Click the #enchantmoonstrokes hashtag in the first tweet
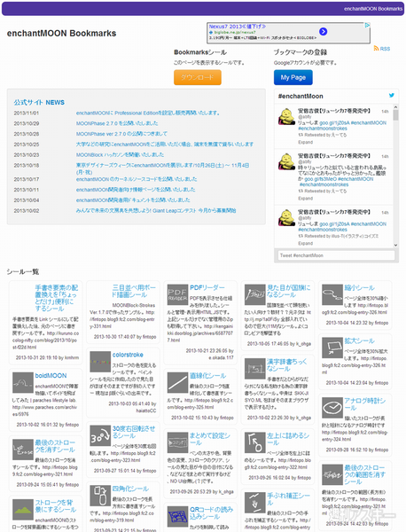406x532 pixels. click(323, 129)
